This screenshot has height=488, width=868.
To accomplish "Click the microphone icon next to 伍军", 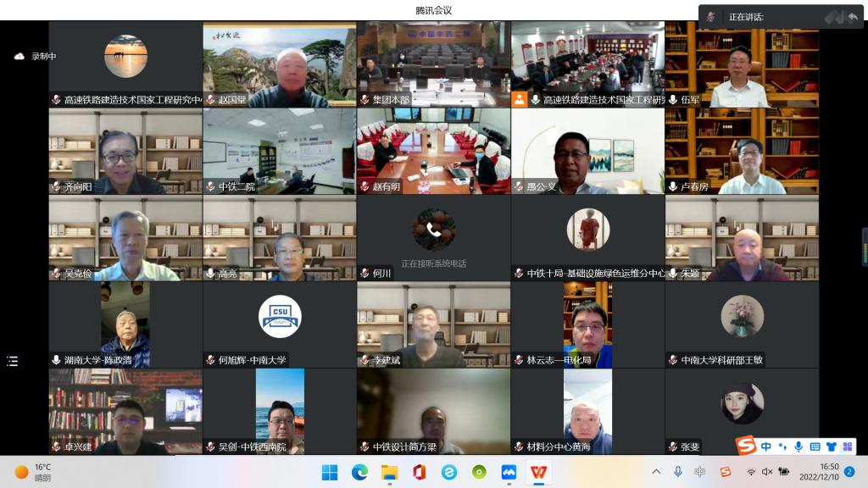I will tap(673, 100).
